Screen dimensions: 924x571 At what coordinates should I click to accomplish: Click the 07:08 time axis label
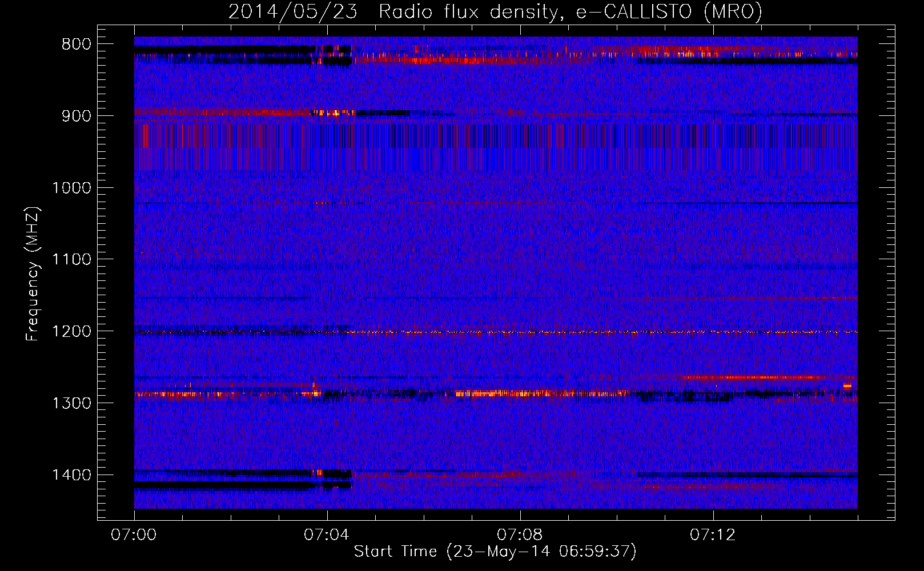click(520, 535)
